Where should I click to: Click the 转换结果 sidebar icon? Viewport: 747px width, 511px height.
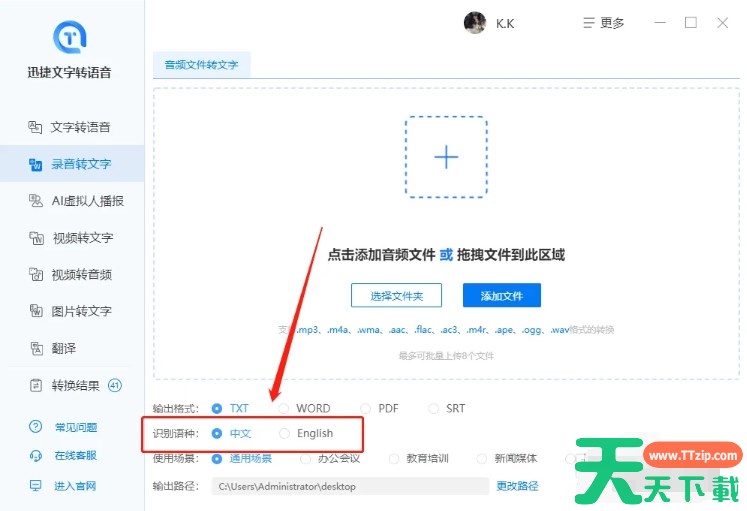(36, 385)
